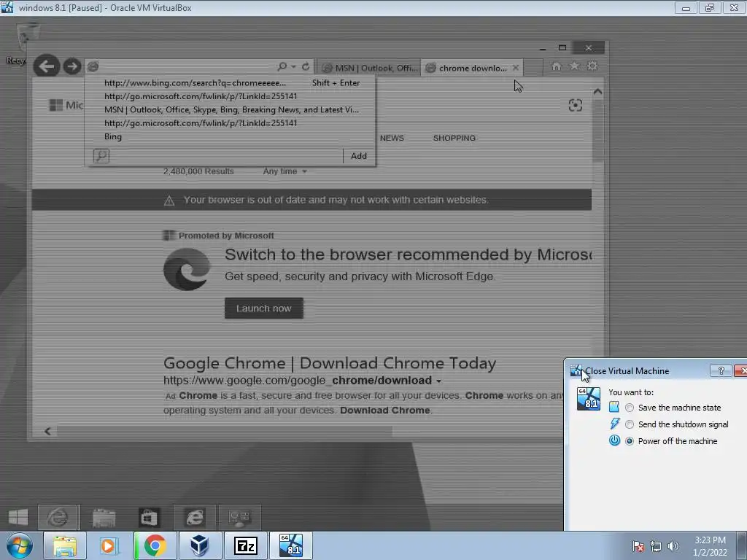Image resolution: width=747 pixels, height=560 pixels.
Task: Expand the google.com chrome/download URL arrow
Action: click(x=438, y=381)
